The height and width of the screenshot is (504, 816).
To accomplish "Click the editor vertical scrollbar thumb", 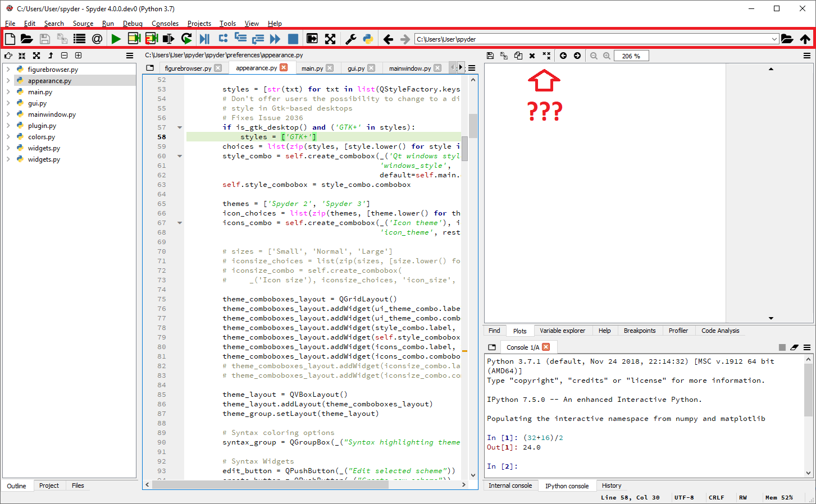I will click(473, 126).
